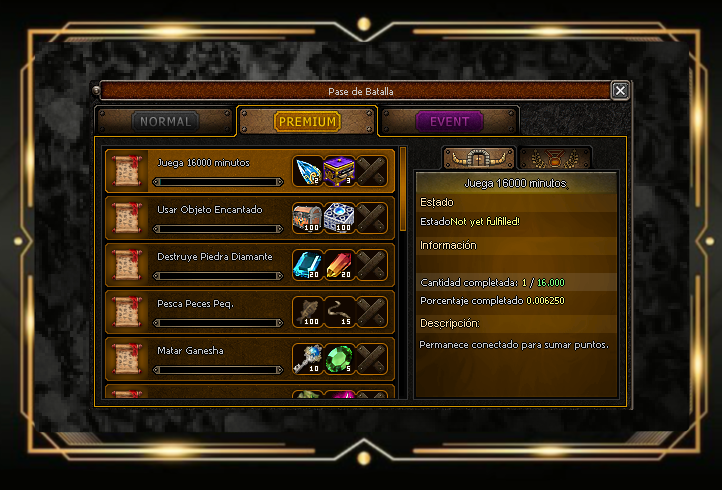Select the red crystal reward icon
This screenshot has height=490, width=722.
coord(339,265)
